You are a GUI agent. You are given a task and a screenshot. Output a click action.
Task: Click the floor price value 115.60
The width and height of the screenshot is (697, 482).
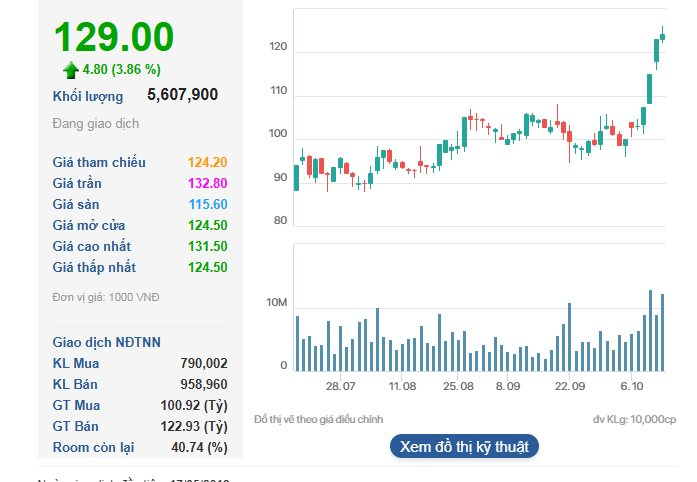click(206, 204)
